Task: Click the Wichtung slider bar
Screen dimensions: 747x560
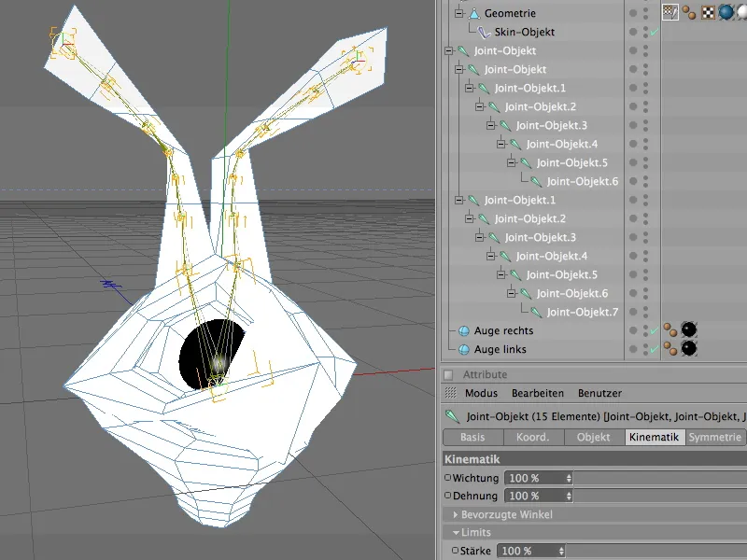Action: pos(660,478)
